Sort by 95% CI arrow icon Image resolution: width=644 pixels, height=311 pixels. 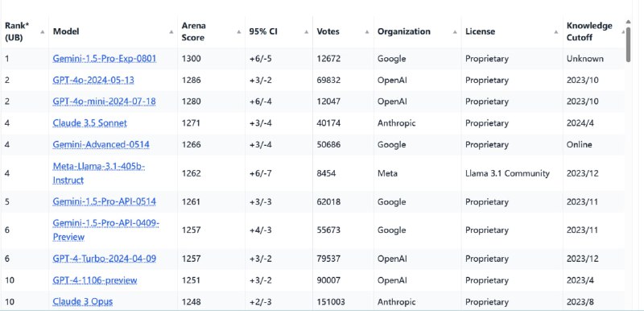tap(306, 32)
